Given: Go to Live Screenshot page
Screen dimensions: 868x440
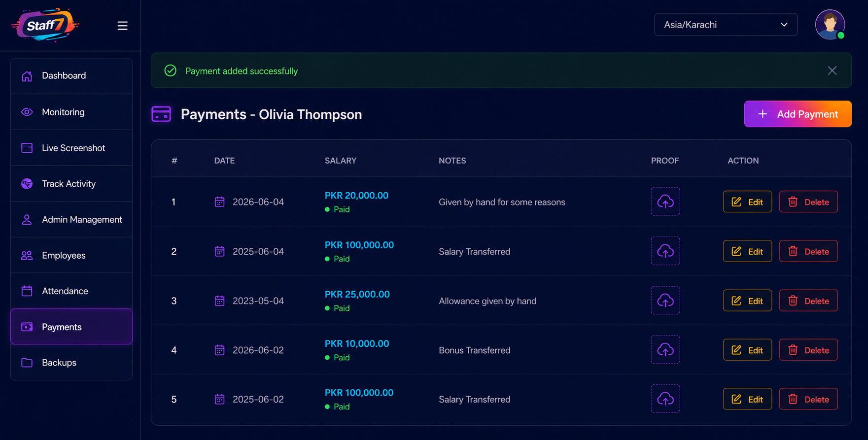Looking at the screenshot, I should pos(71,148).
